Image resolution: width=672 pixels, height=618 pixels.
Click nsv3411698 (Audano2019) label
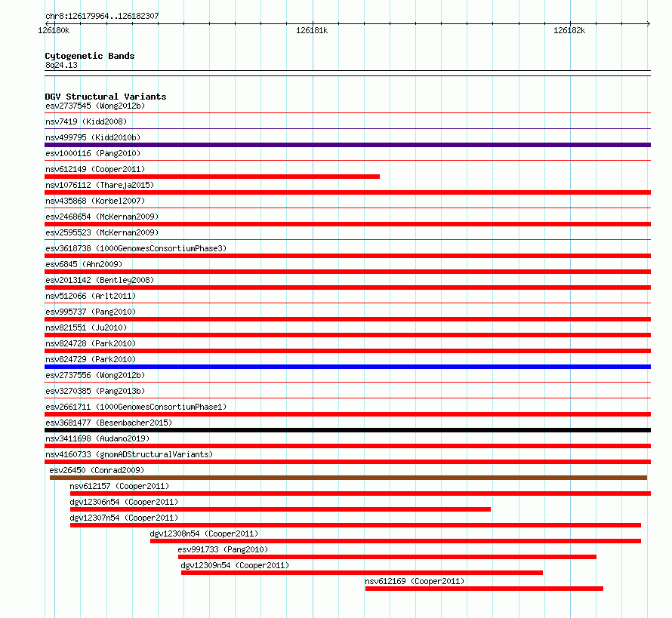pyautogui.click(x=97, y=438)
